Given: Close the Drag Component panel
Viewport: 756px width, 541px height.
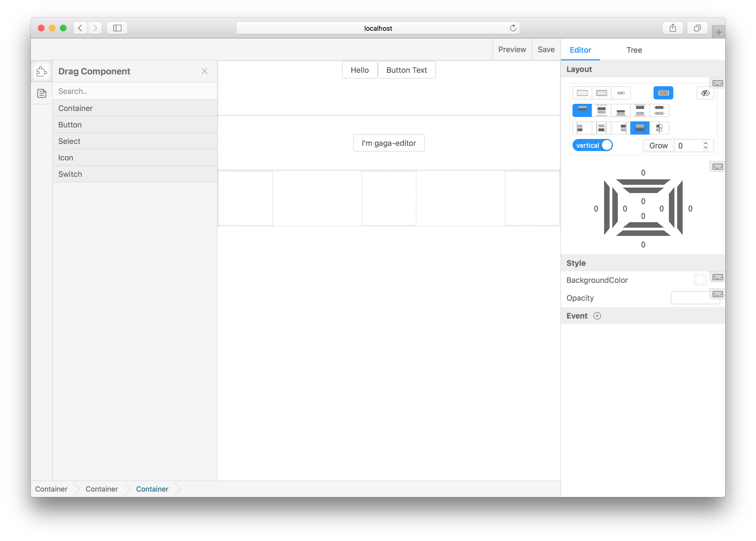Looking at the screenshot, I should click(x=205, y=71).
